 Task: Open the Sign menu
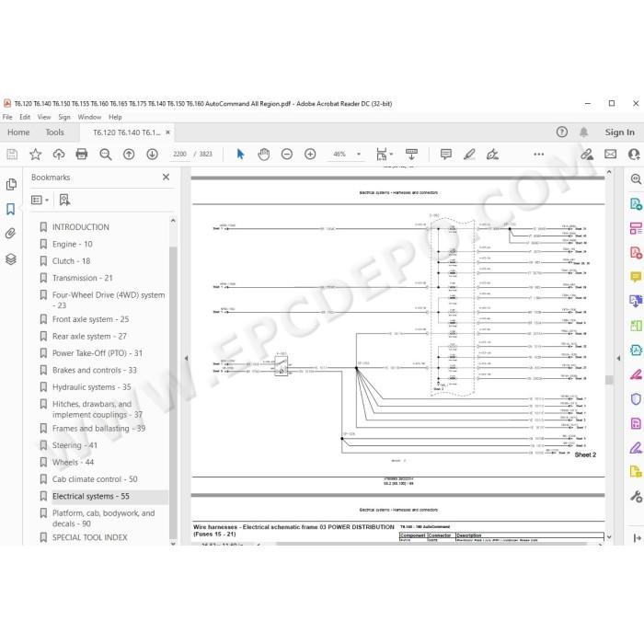point(64,117)
